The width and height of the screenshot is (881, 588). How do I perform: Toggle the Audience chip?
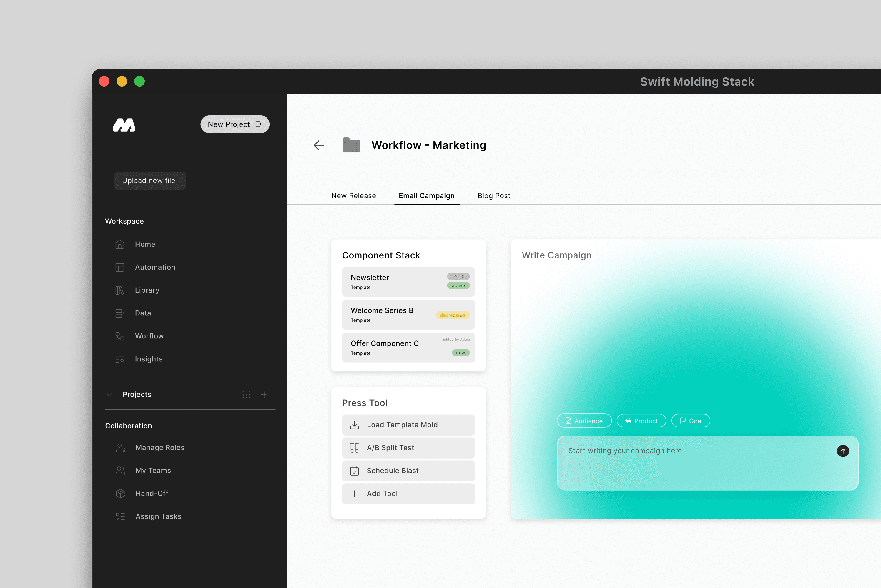(584, 421)
